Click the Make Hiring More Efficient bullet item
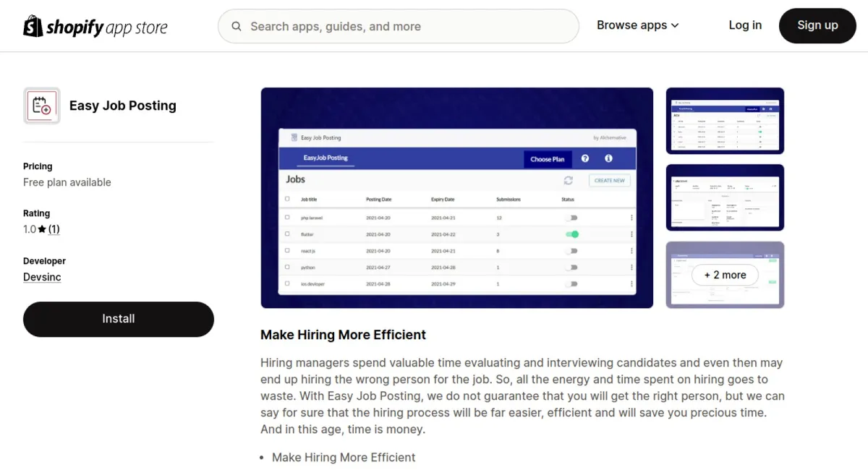868x470 pixels. 344,457
